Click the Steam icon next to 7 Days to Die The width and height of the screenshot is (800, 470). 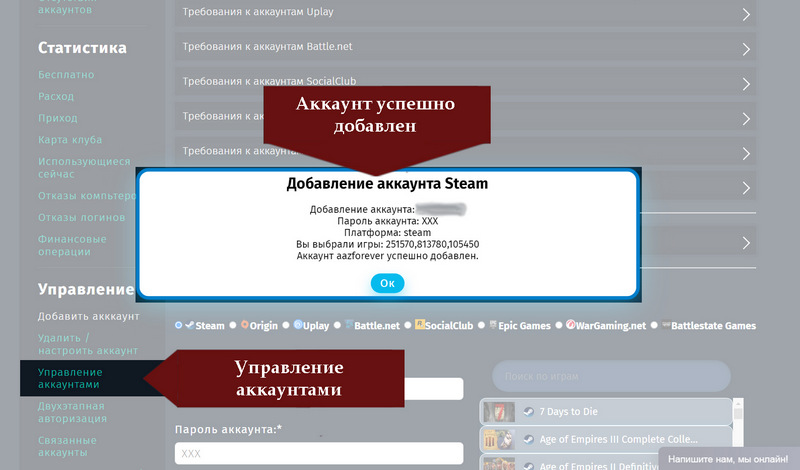(527, 411)
